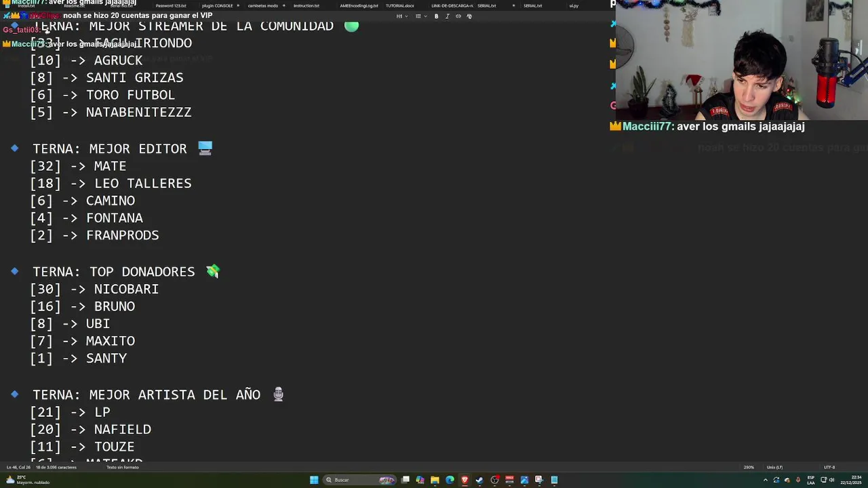868x488 pixels.
Task: Open the H1 heading style dropdown
Action: point(401,16)
